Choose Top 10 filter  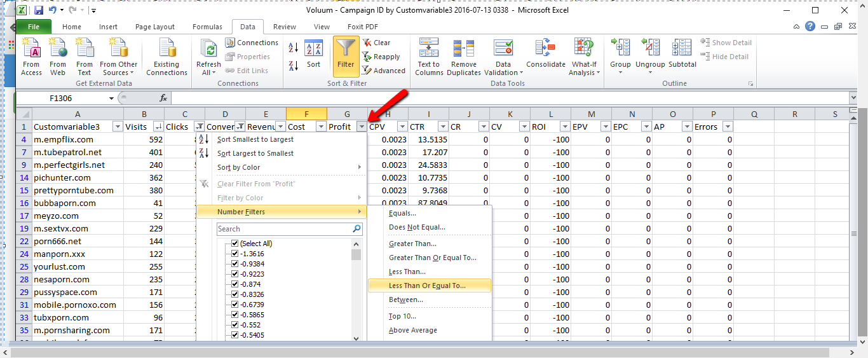point(430,316)
